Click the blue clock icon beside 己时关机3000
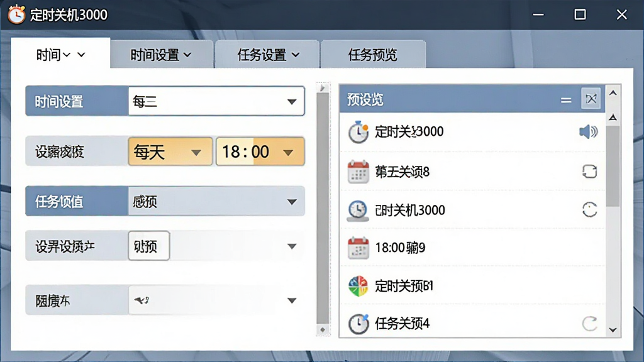 [358, 211]
